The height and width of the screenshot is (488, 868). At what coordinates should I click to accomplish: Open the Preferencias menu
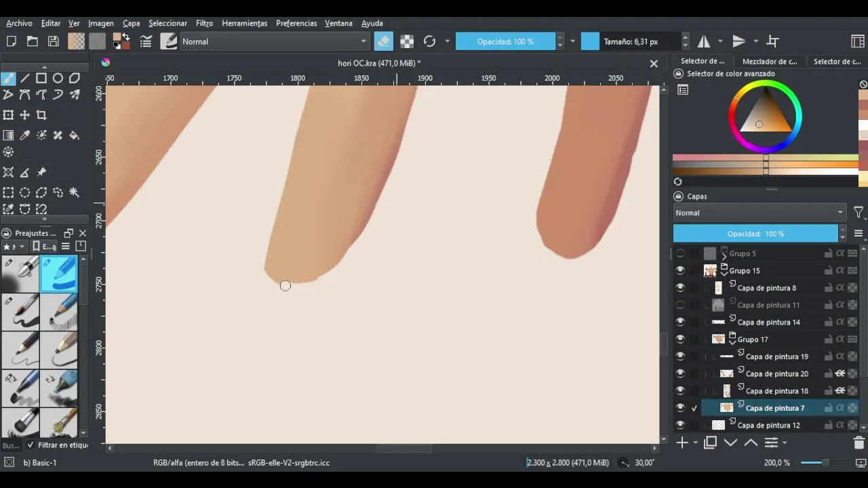click(x=296, y=23)
